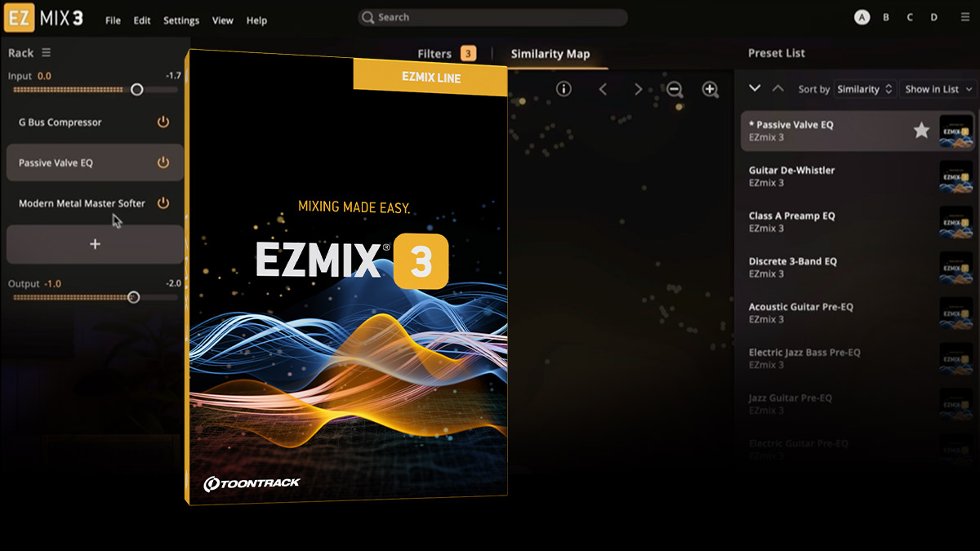Toggle power for Passive Valve EQ
The width and height of the screenshot is (980, 551).
pyautogui.click(x=163, y=162)
